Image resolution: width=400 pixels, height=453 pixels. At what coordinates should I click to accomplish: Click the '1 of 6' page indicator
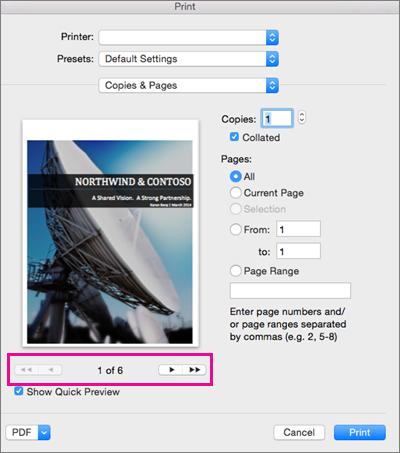(x=110, y=370)
